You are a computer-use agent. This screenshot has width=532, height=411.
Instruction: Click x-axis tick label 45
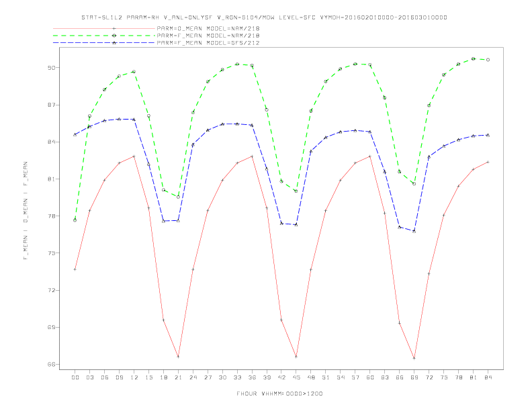coord(296,377)
